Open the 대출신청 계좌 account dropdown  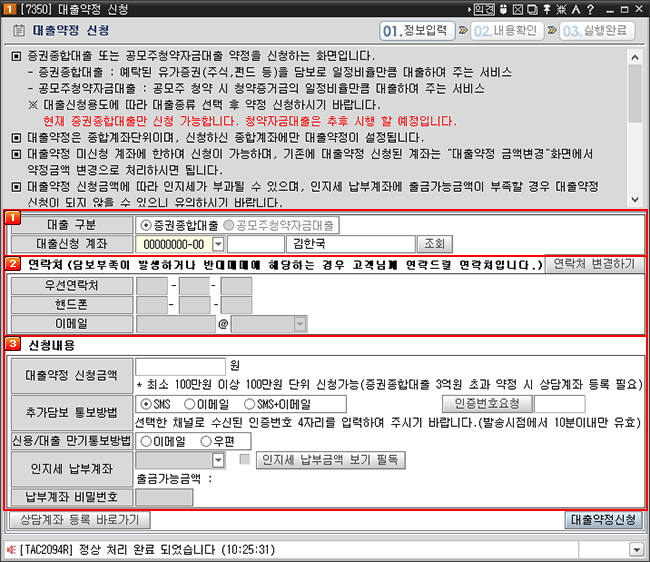tap(218, 244)
